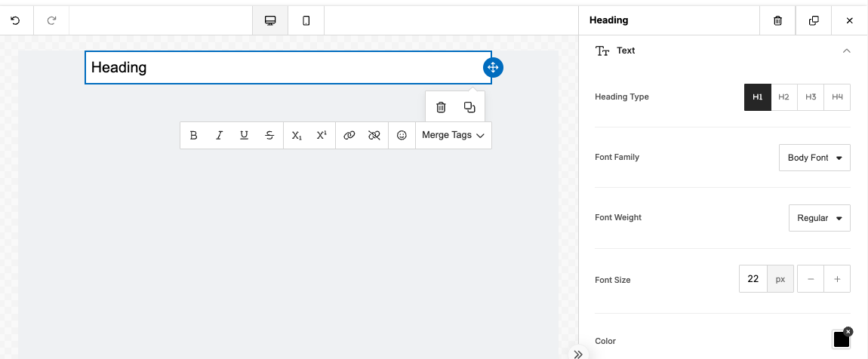Select H1 heading type
The height and width of the screenshot is (359, 868).
tap(757, 97)
